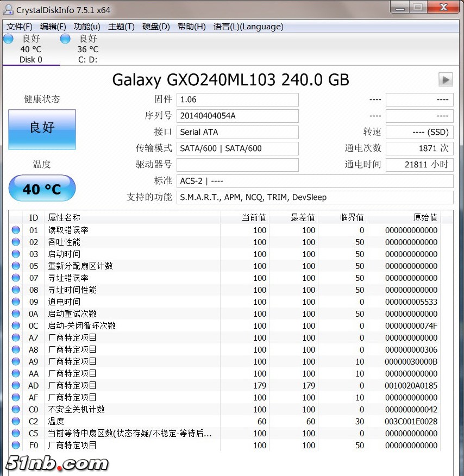Click the empty drive letter field

click(x=237, y=165)
